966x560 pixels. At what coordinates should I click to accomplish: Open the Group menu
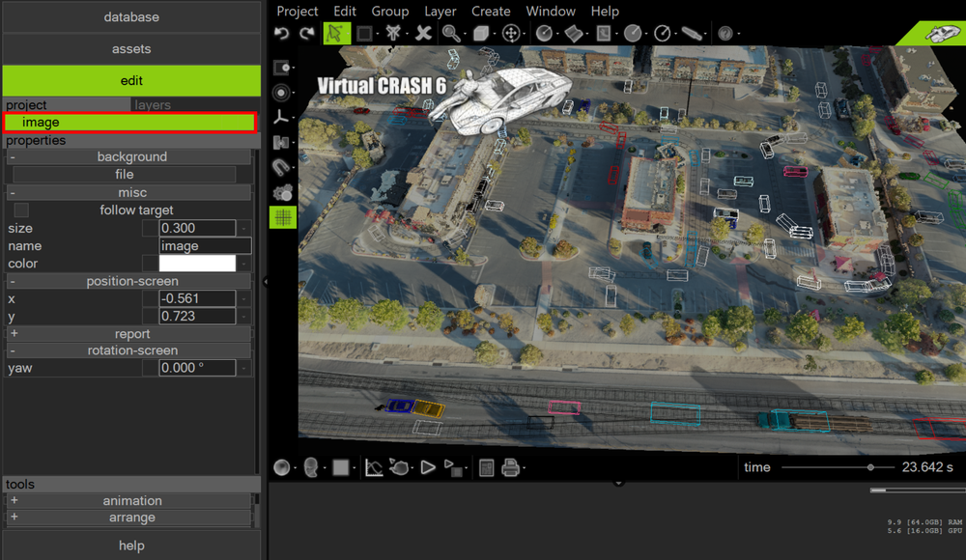point(390,11)
